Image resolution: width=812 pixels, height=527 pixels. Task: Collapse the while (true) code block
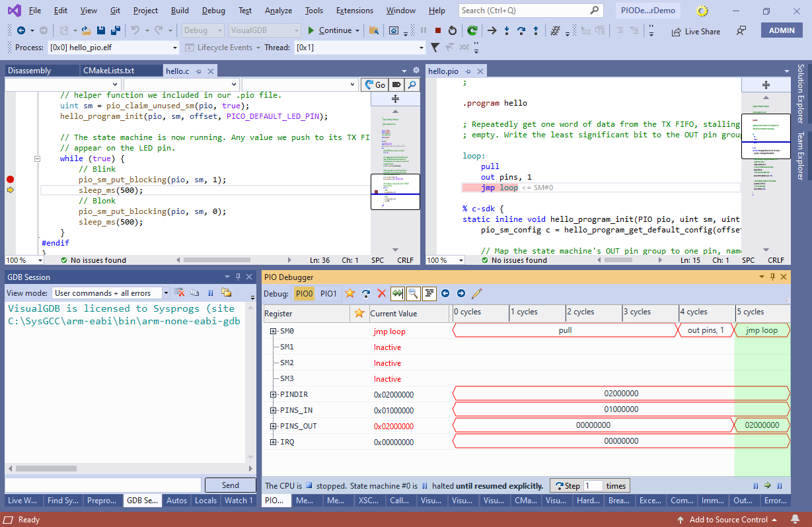(37, 158)
